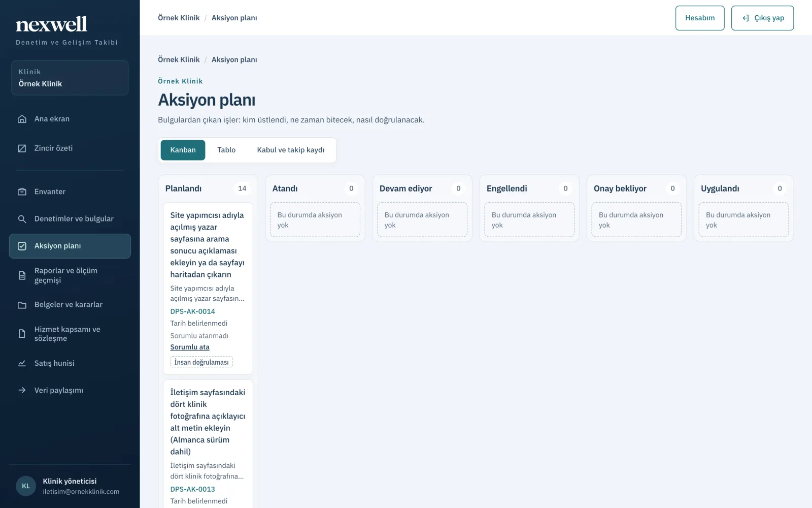Click the Çıkış yap logout button
This screenshot has width=812, height=508.
[762, 18]
